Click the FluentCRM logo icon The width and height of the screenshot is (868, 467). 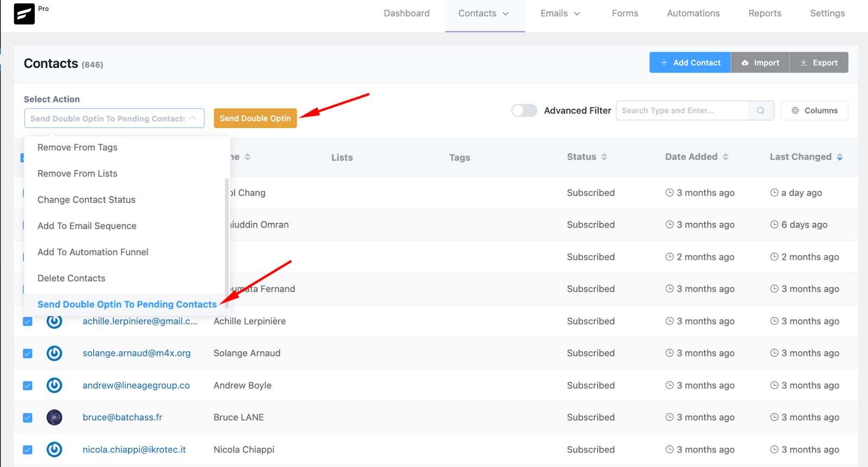[24, 14]
